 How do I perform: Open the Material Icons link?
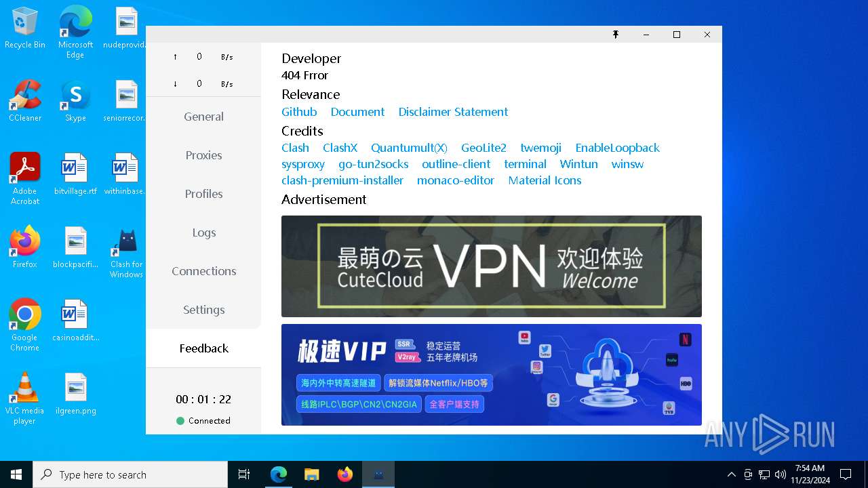pos(545,180)
